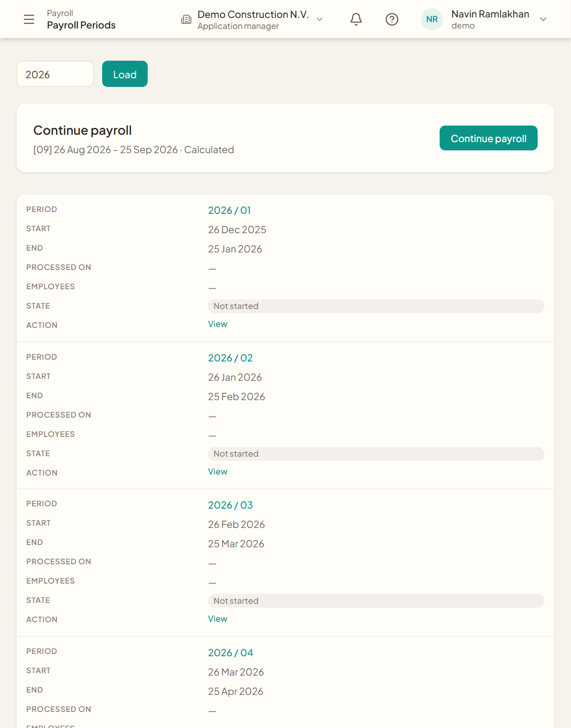
Task: Select the start date 26 Jan 2026
Action: [x=235, y=377]
